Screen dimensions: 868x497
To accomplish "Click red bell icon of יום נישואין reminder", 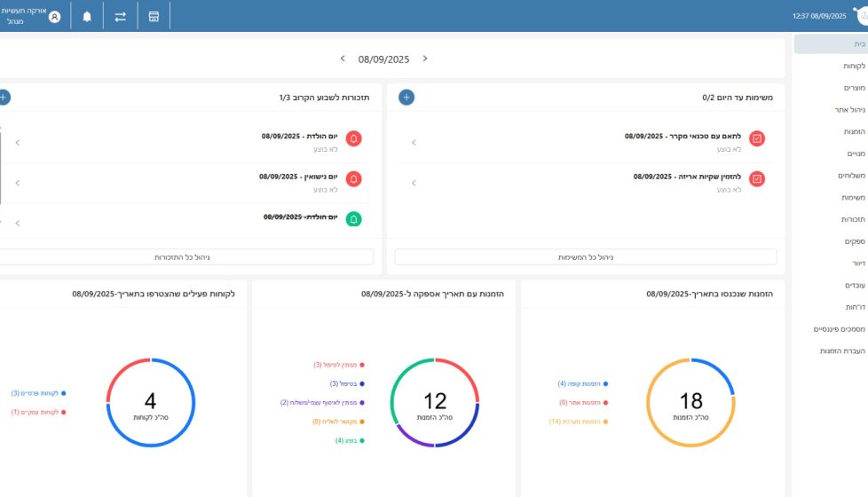I will click(x=353, y=178).
